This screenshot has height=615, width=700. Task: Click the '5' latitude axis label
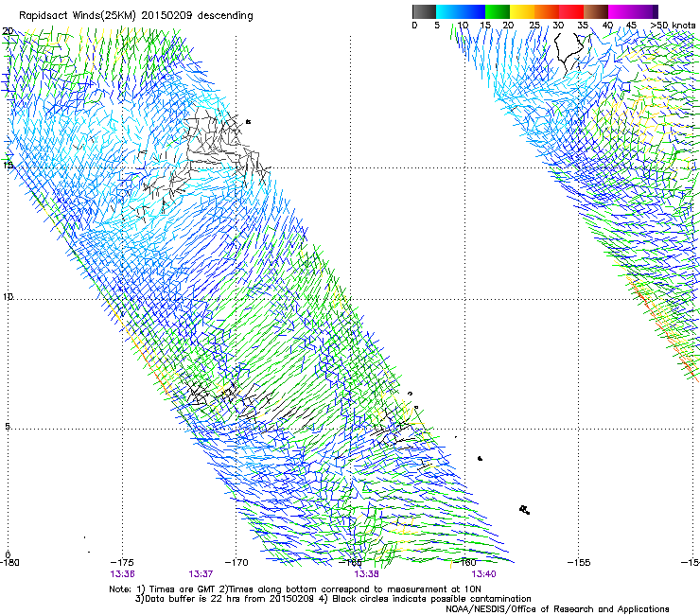8,427
